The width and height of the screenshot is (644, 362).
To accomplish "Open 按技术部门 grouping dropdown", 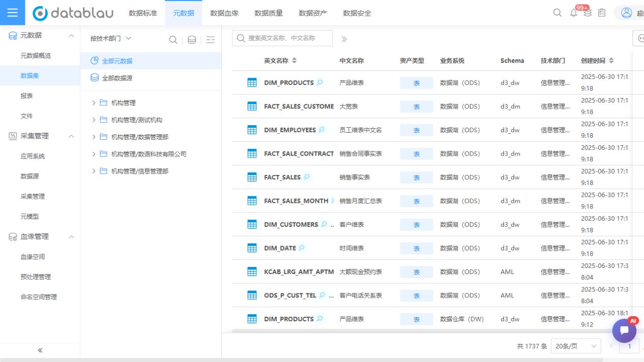I will tap(110, 38).
